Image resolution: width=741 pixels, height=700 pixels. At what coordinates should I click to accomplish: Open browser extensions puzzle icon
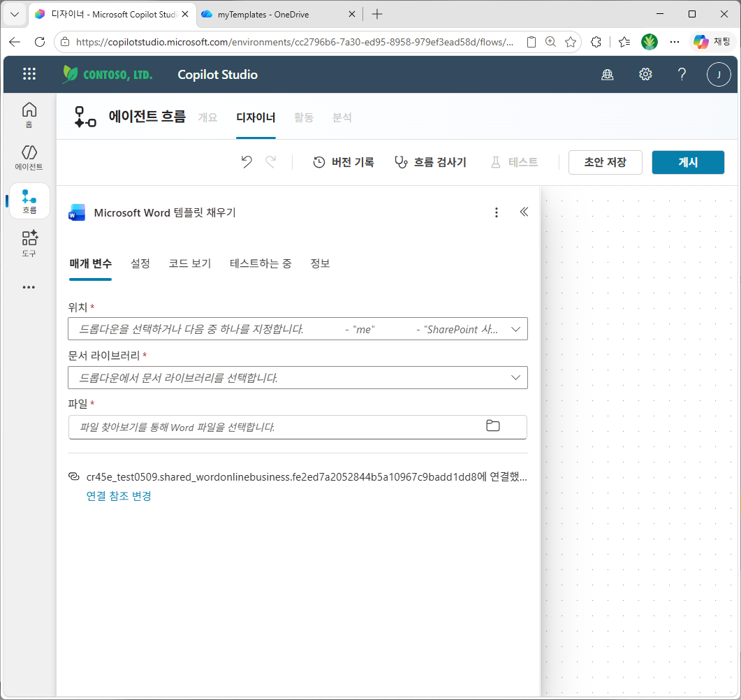click(596, 42)
